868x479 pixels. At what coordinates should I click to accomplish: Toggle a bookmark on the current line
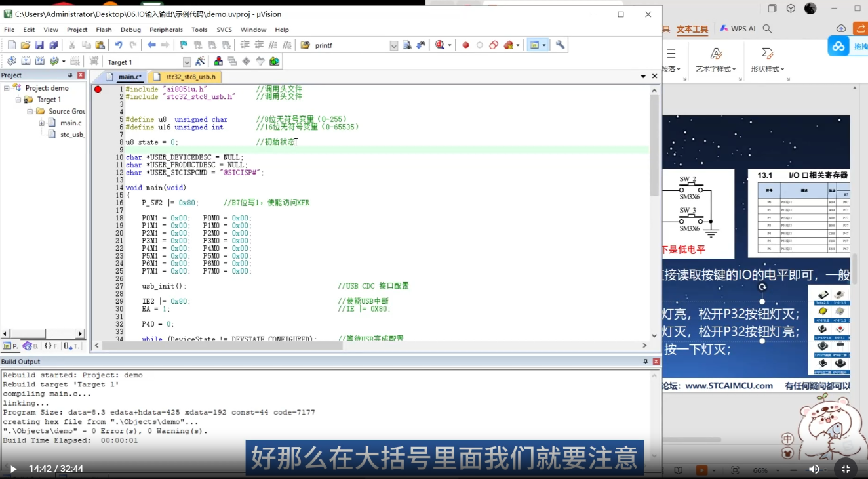coord(184,45)
